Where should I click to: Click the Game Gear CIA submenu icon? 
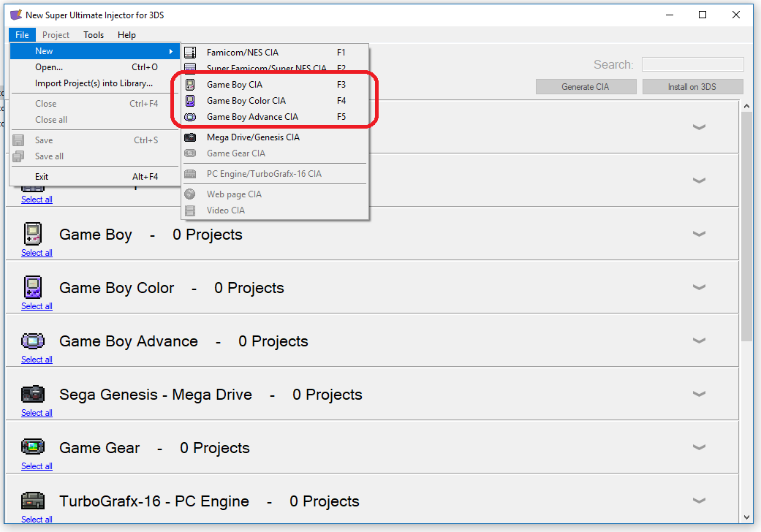click(190, 153)
